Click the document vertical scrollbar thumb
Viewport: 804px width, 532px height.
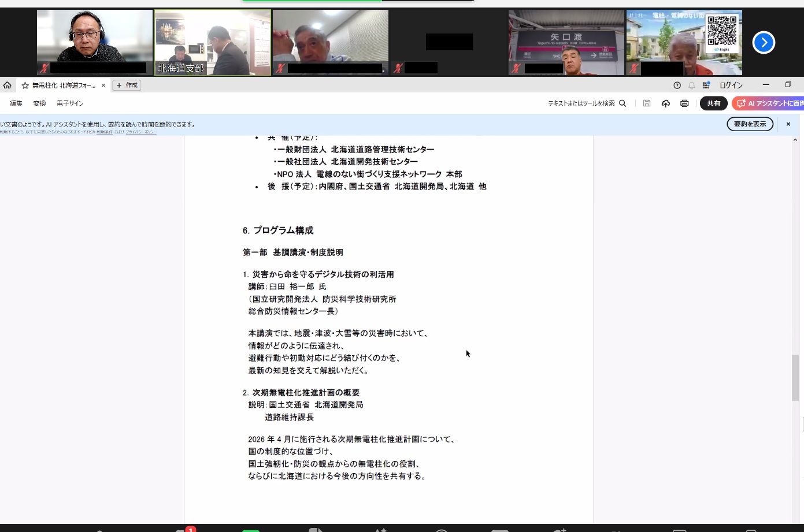pos(795,378)
